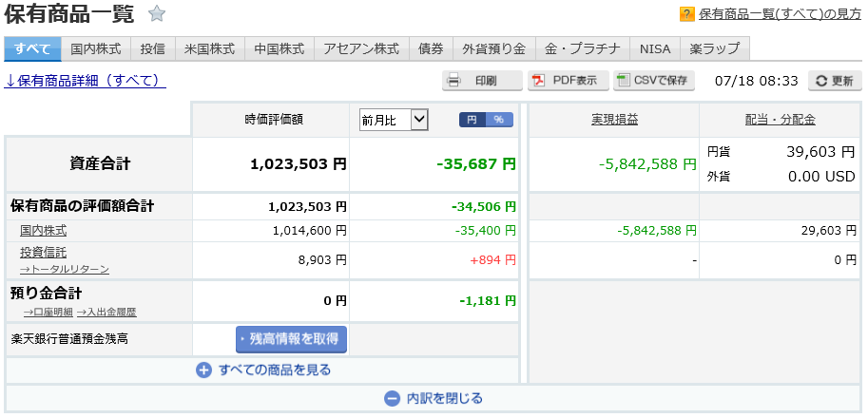Open the 国内株式 row link

[43, 231]
